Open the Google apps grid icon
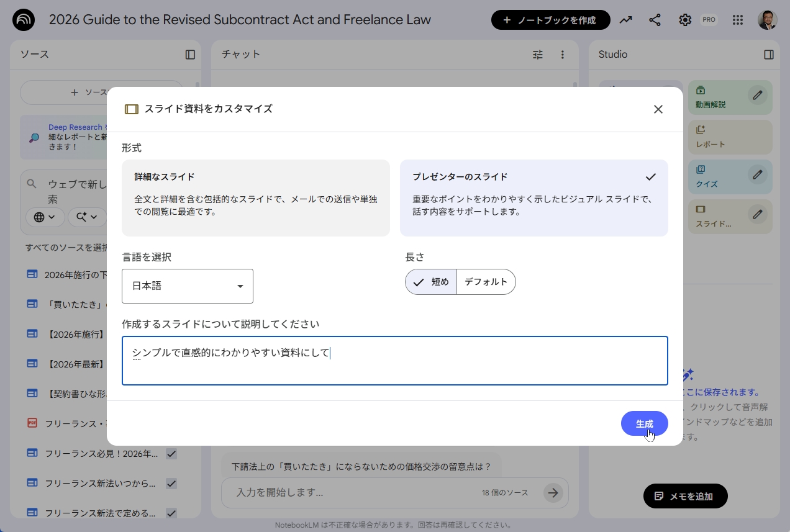 coord(737,20)
